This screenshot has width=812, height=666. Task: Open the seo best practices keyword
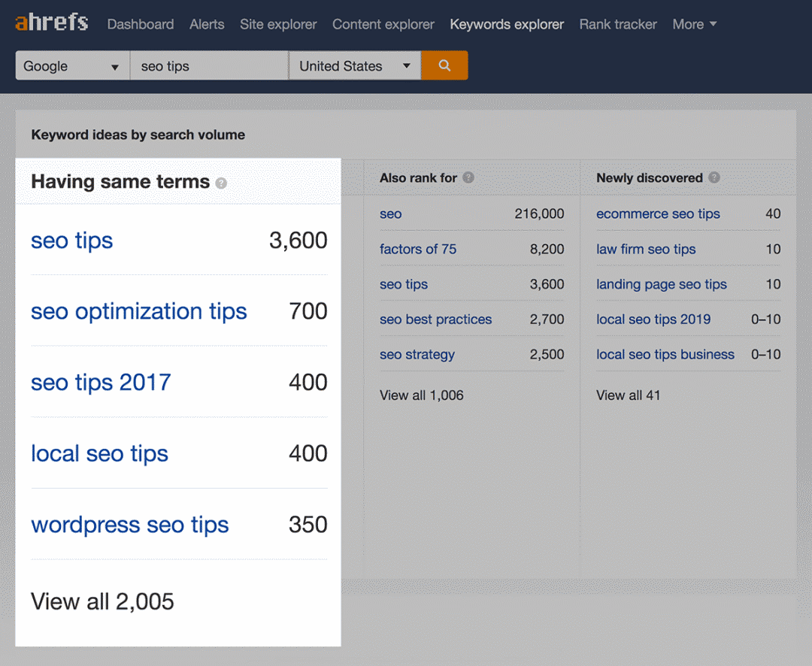(x=435, y=319)
